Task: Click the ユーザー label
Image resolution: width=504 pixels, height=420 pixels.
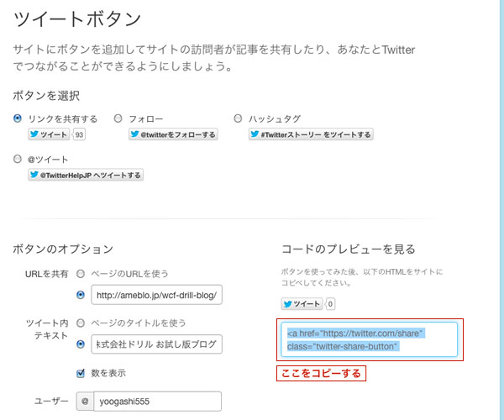Action: coord(51,401)
